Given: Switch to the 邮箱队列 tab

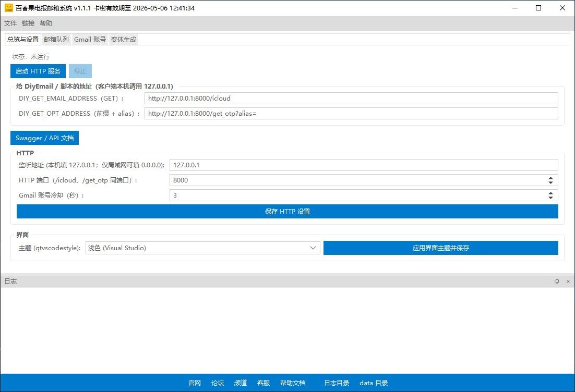Looking at the screenshot, I should point(56,40).
